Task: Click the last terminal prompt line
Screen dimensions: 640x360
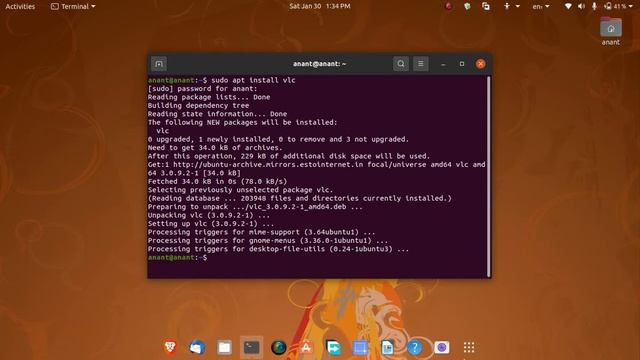Action: [178, 258]
